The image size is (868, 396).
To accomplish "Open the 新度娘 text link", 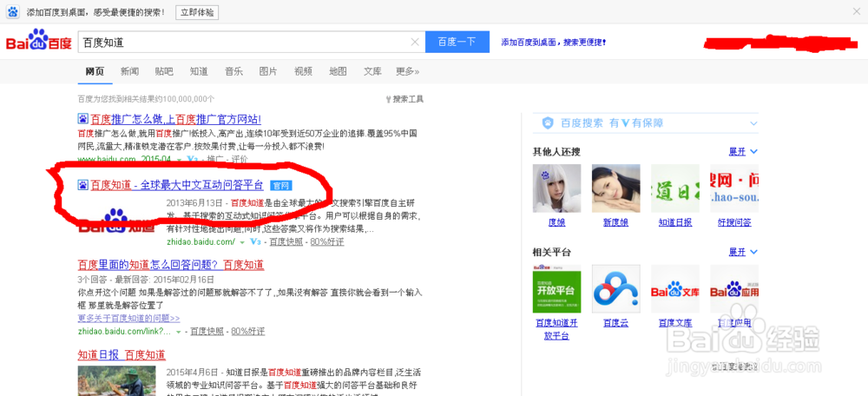I will pos(616,222).
